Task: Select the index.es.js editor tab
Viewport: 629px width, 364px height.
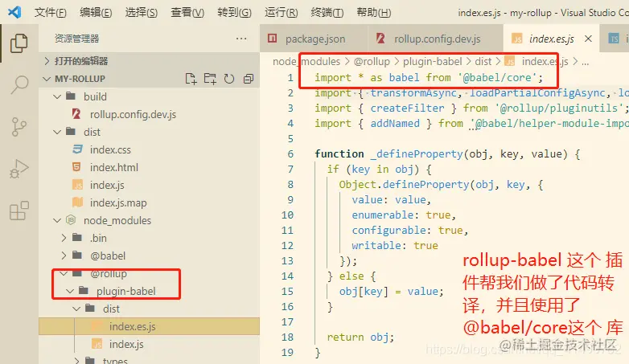Action: (x=551, y=39)
